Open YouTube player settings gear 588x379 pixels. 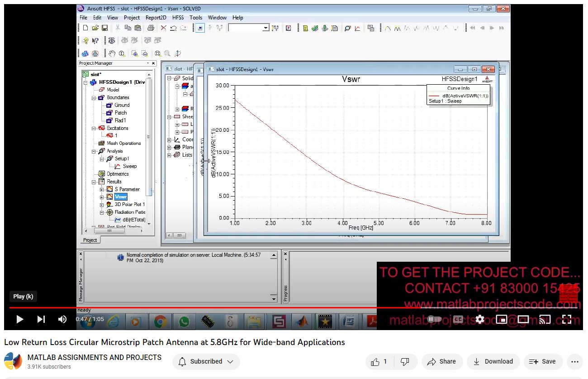tap(480, 319)
